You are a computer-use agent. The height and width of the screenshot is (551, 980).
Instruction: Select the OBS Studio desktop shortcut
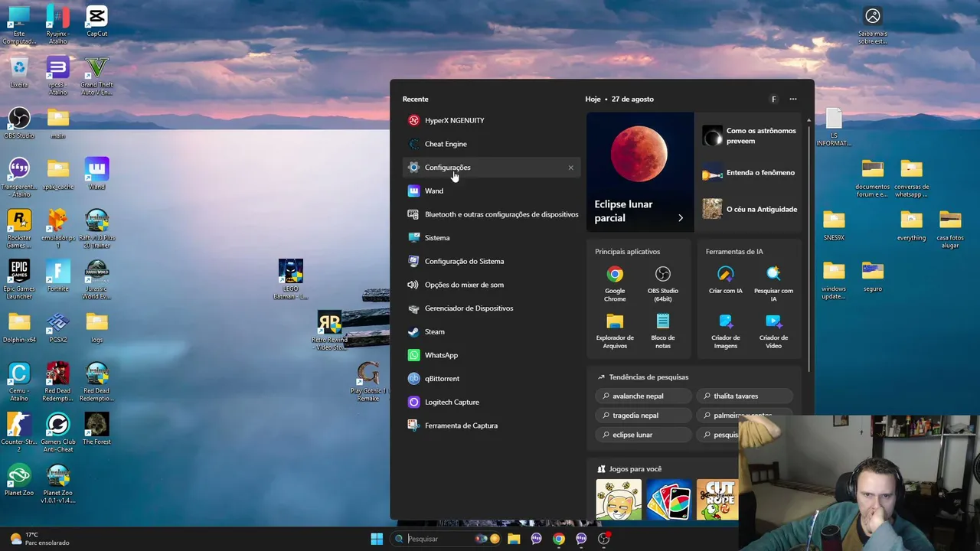click(19, 123)
